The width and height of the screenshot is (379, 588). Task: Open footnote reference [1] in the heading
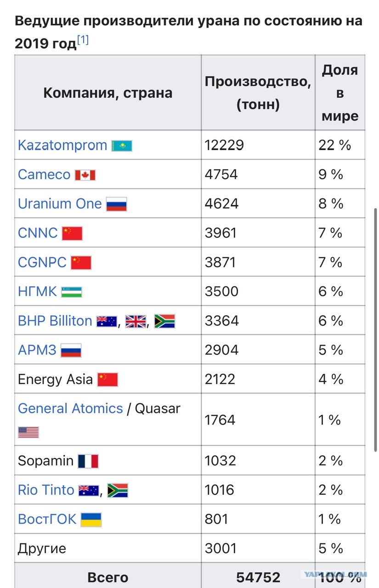[x=83, y=40]
